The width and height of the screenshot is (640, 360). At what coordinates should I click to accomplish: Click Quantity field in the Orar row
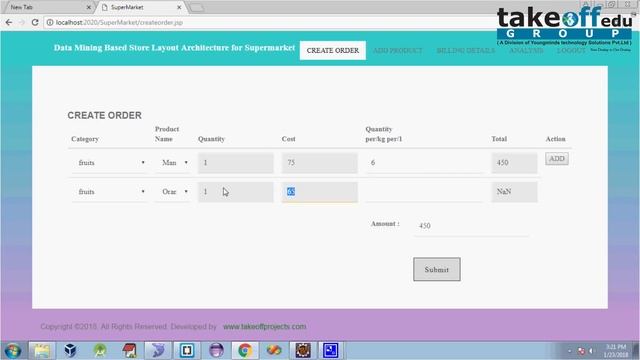[x=236, y=192]
